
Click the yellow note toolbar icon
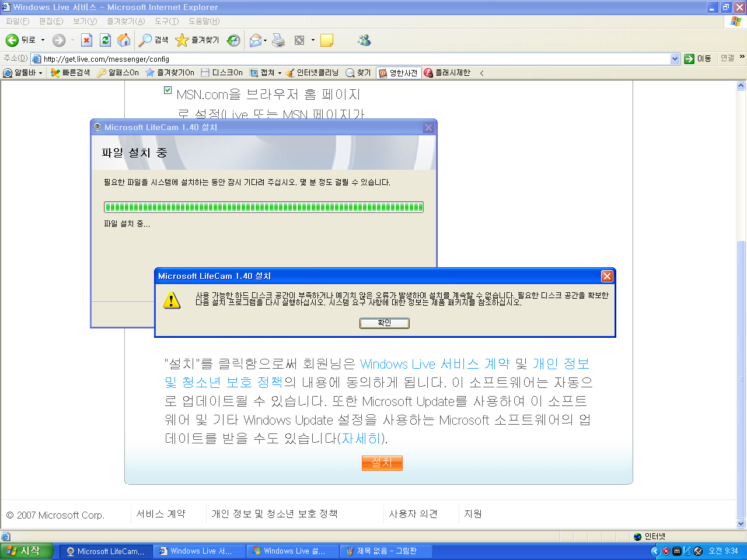327,40
